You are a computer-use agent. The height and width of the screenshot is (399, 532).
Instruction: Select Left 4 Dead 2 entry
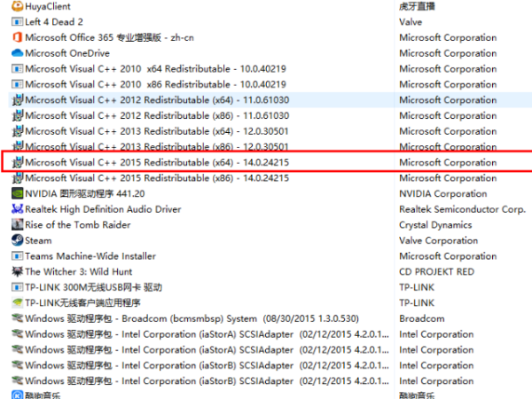(x=54, y=21)
